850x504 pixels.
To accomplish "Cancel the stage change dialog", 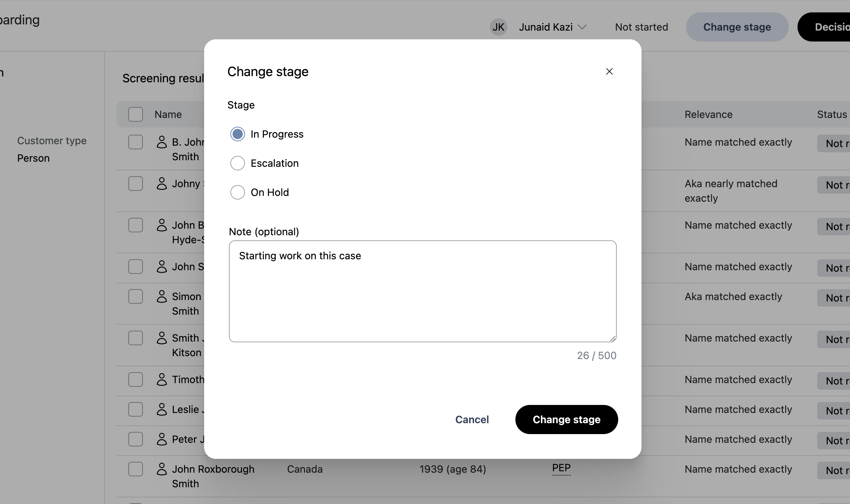I will click(472, 420).
